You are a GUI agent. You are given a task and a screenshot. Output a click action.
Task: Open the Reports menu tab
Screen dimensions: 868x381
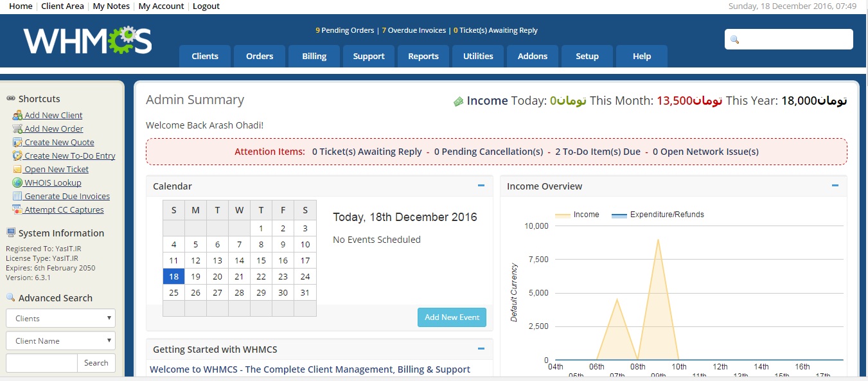click(423, 57)
